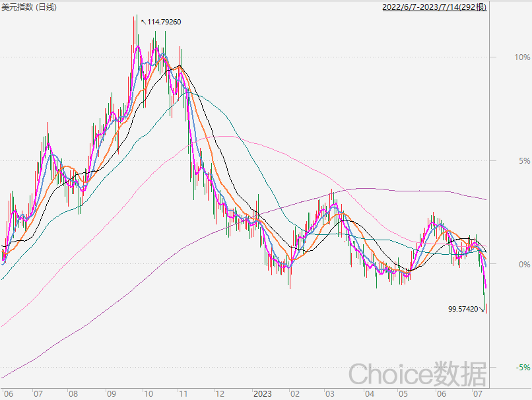Viewport: 532px width, 400px height.
Task: Open the 2022/6/7-2023/7/14 date range link
Action: 434,7
